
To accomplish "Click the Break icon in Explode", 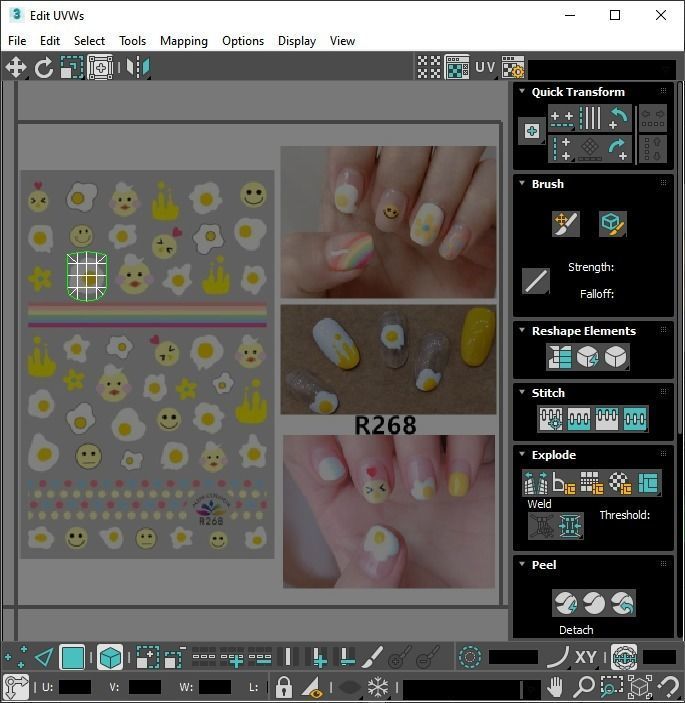I will pyautogui.click(x=535, y=482).
